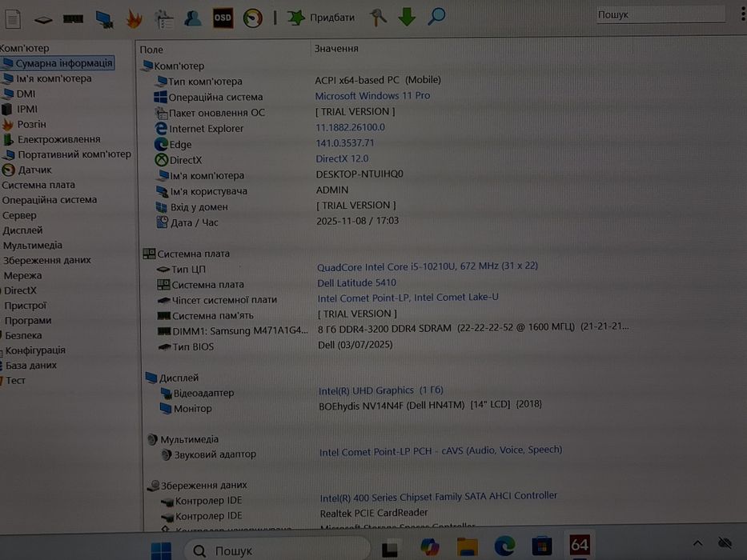This screenshot has height=560, width=747.
Task: Open the Windows Start button
Action: tap(161, 550)
